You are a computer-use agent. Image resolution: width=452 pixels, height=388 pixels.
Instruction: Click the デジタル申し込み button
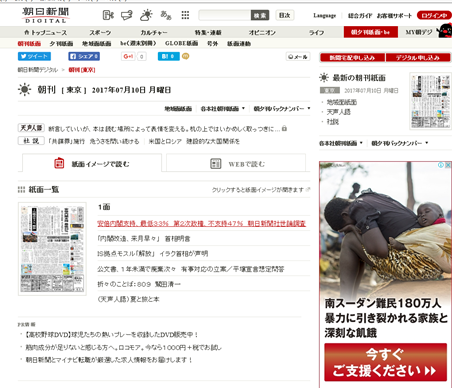pyautogui.click(x=418, y=58)
